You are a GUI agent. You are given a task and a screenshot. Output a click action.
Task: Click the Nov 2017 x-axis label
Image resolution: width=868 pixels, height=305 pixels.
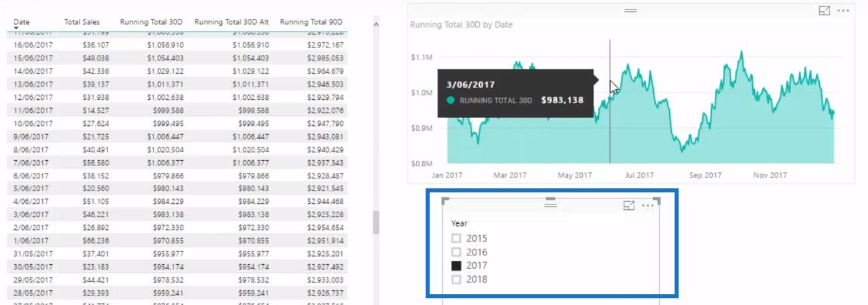pos(769,176)
